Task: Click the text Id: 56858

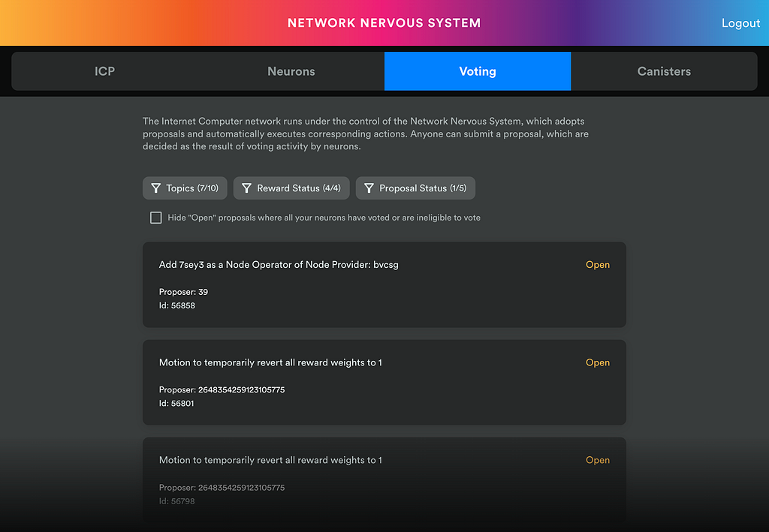Action: point(177,305)
